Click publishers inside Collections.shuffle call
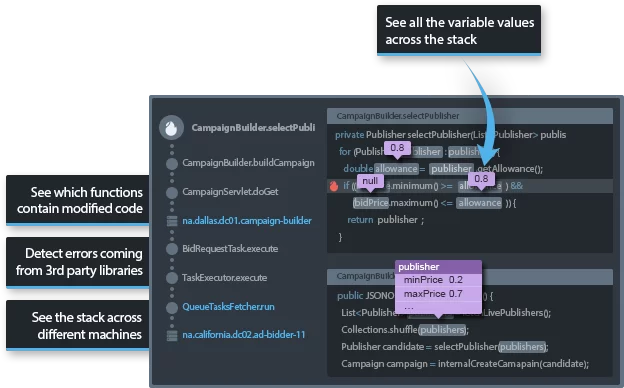This screenshot has width=624, height=388. [442, 330]
